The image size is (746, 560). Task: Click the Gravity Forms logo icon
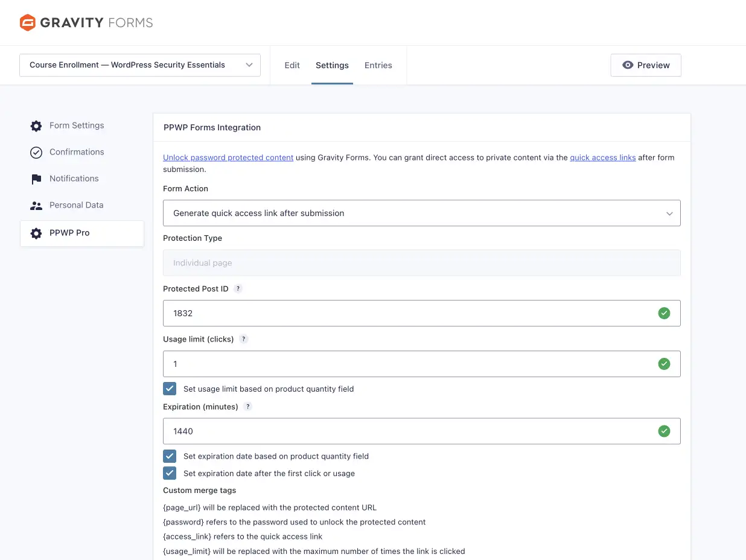(x=28, y=23)
